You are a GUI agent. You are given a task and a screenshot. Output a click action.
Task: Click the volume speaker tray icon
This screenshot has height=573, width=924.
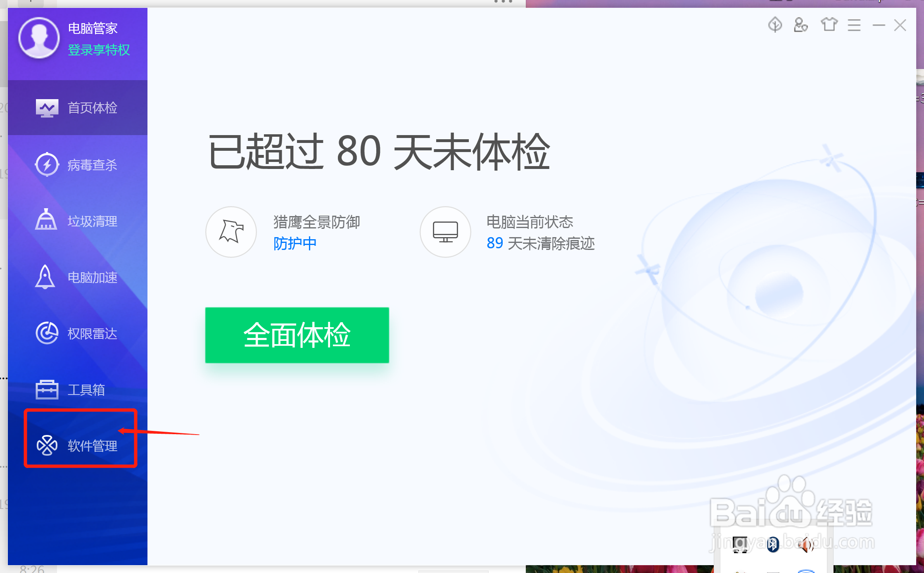[805, 545]
